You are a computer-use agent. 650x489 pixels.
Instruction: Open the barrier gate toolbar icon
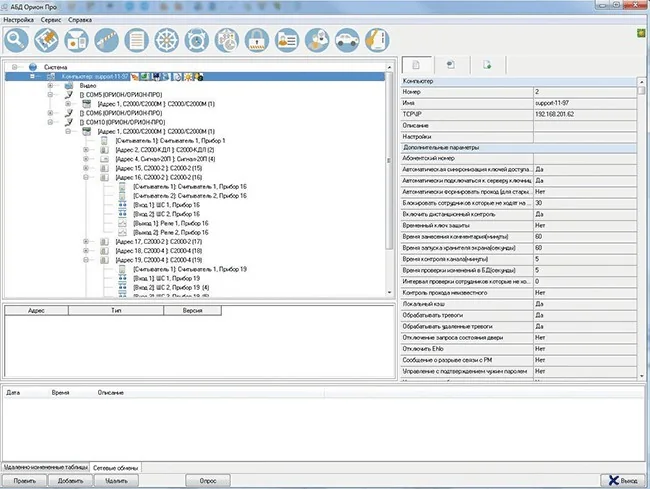[107, 40]
